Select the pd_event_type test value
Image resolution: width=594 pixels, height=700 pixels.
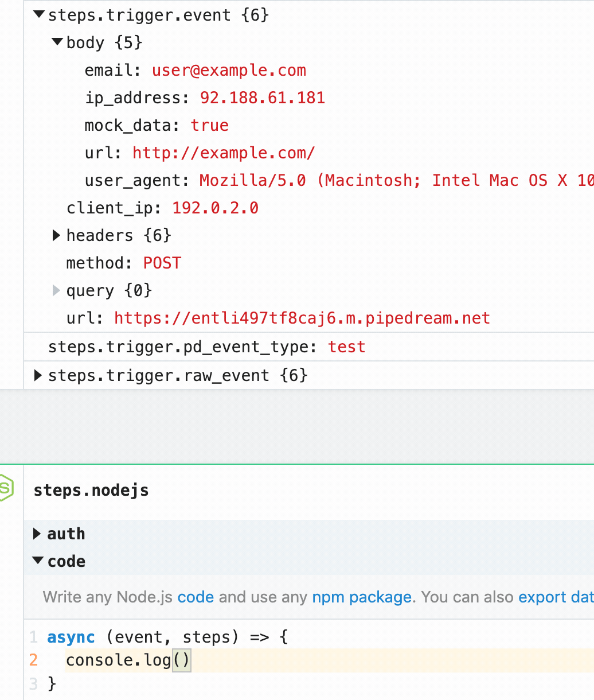346,347
